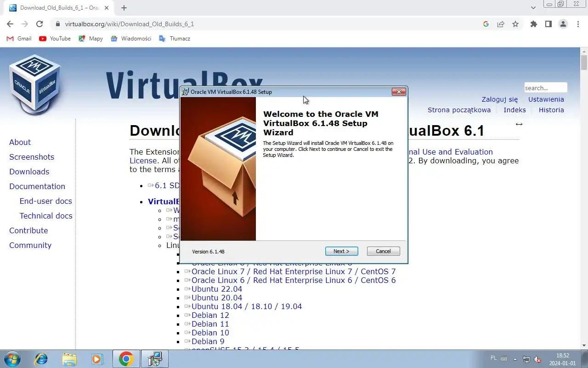Open a new browser tab

[x=124, y=8]
